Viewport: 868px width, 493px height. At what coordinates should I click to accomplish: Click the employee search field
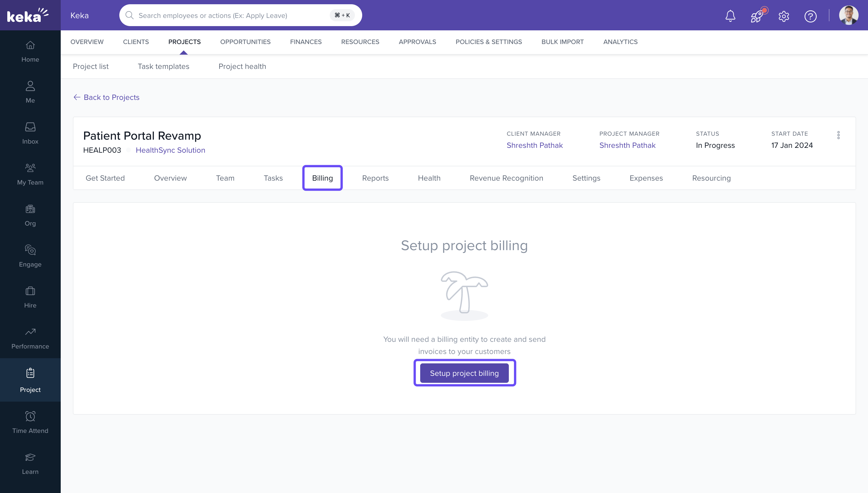[x=237, y=15]
